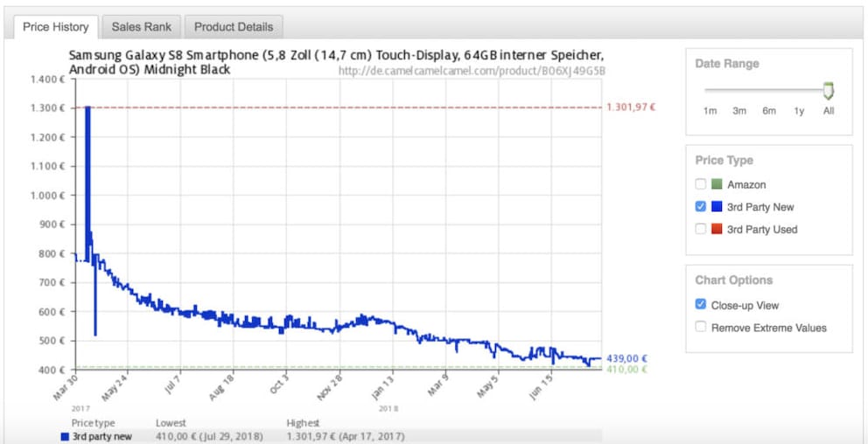The image size is (868, 444).
Task: Enable the 3rd Party Used checkbox
Action: coord(700,229)
